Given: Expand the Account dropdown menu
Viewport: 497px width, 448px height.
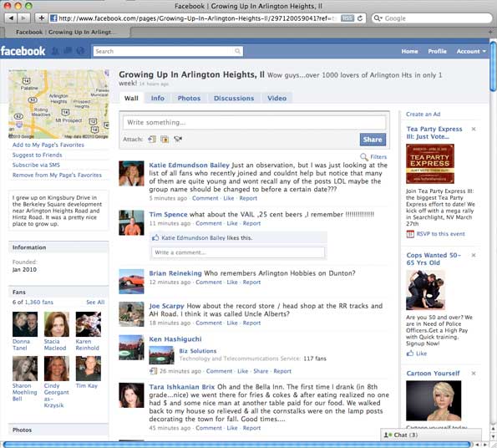Looking at the screenshot, I should coord(471,51).
